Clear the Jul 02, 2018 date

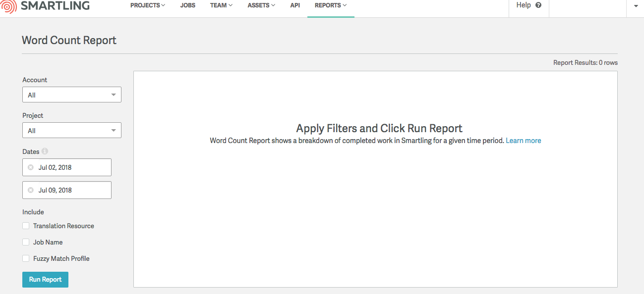(x=31, y=167)
